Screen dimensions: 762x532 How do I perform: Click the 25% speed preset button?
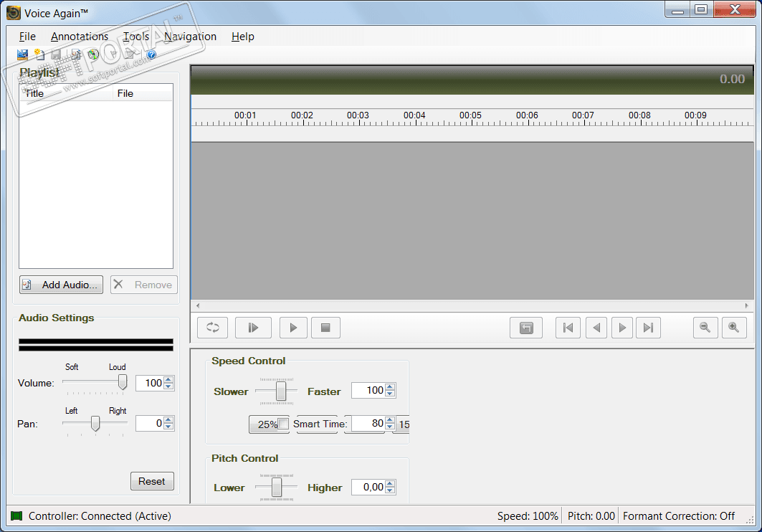(264, 424)
